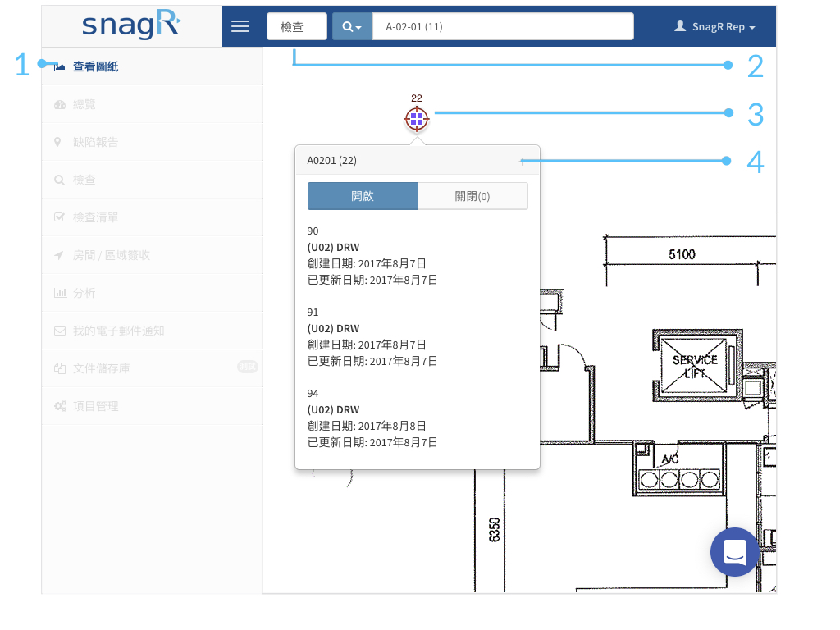The width and height of the screenshot is (840, 630).
Task: Click the A0201 (22) popup title
Action: click(331, 161)
